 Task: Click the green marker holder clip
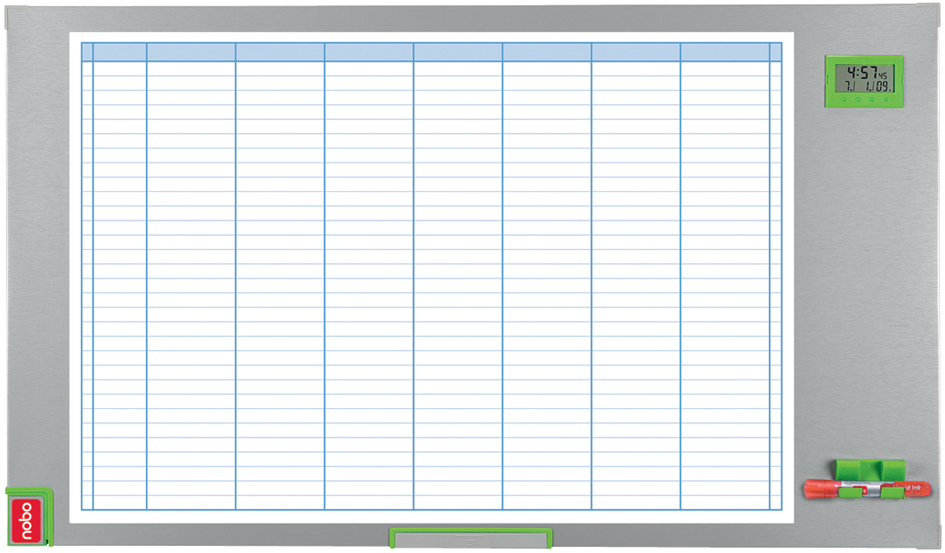coord(868,469)
